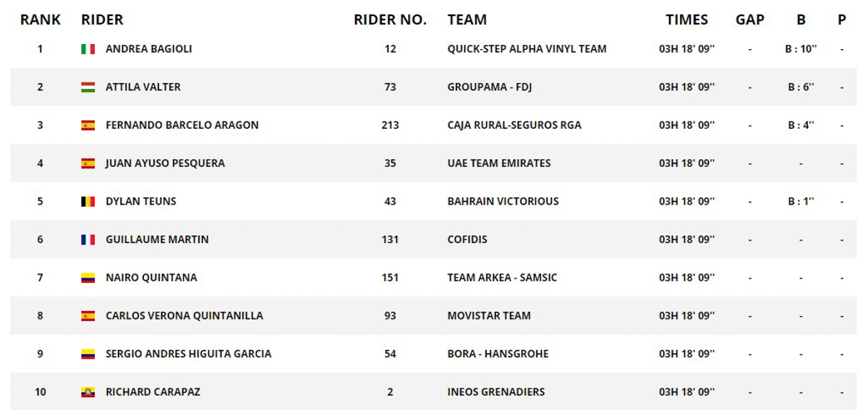Click the Ecuadorian flag beside Richard Carapaz
The image size is (868, 410).
88,392
